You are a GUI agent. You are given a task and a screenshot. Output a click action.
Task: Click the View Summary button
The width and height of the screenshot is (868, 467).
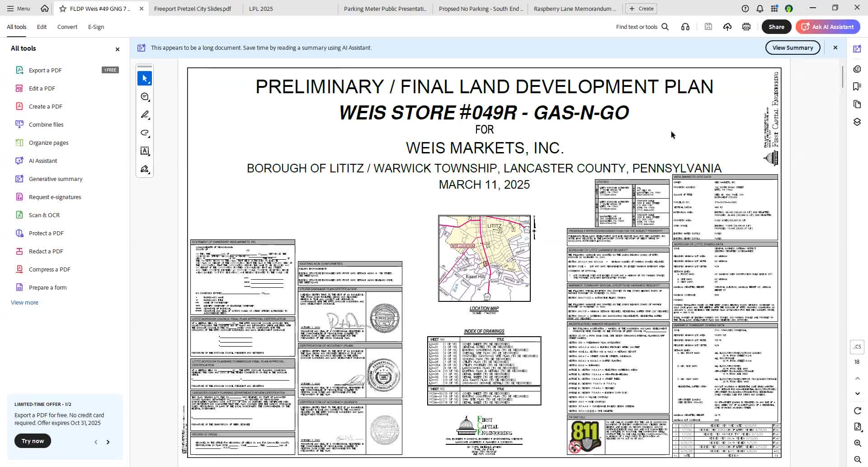tap(793, 48)
